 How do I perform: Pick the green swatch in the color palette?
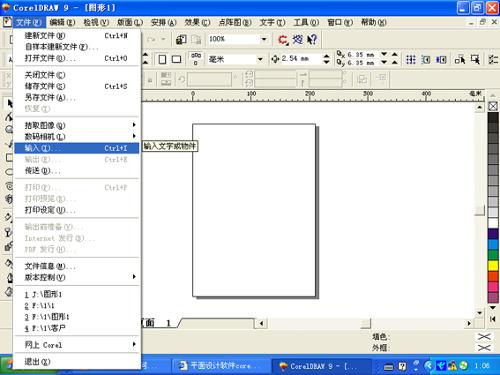pyautogui.click(x=493, y=255)
